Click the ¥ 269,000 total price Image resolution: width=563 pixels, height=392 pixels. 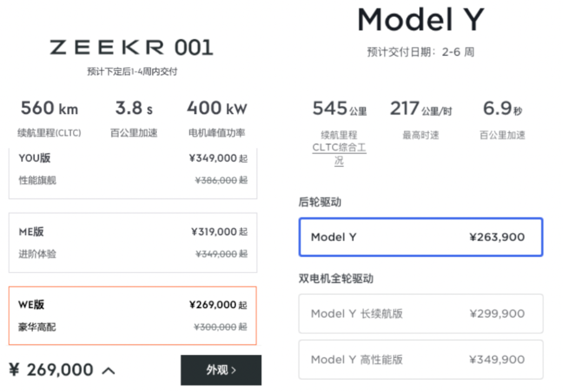pos(52,370)
